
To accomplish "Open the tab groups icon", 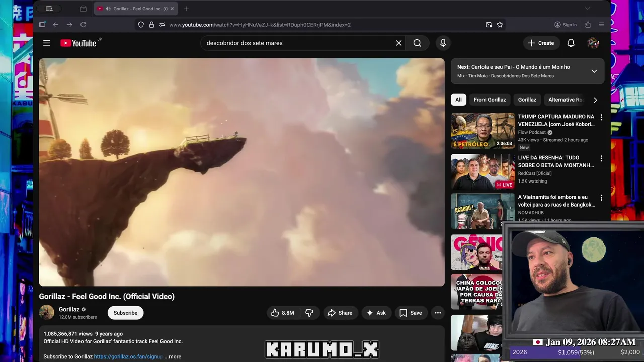I will click(x=83, y=9).
